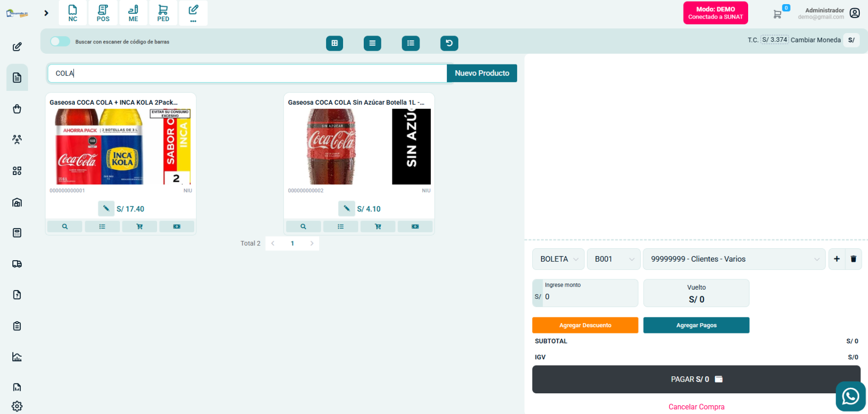Click the shopping cart icon in header
This screenshot has height=414, width=868.
(x=777, y=14)
